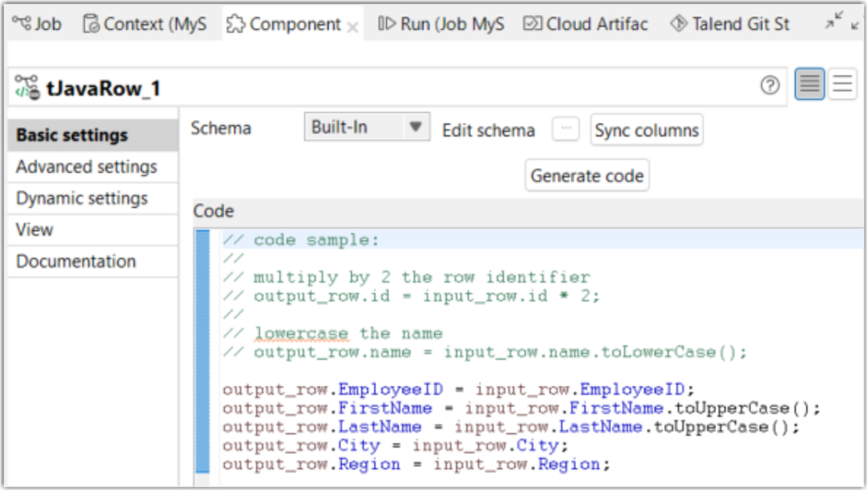The image size is (868, 491).
Task: Click the Code section header
Action: pyautogui.click(x=214, y=211)
